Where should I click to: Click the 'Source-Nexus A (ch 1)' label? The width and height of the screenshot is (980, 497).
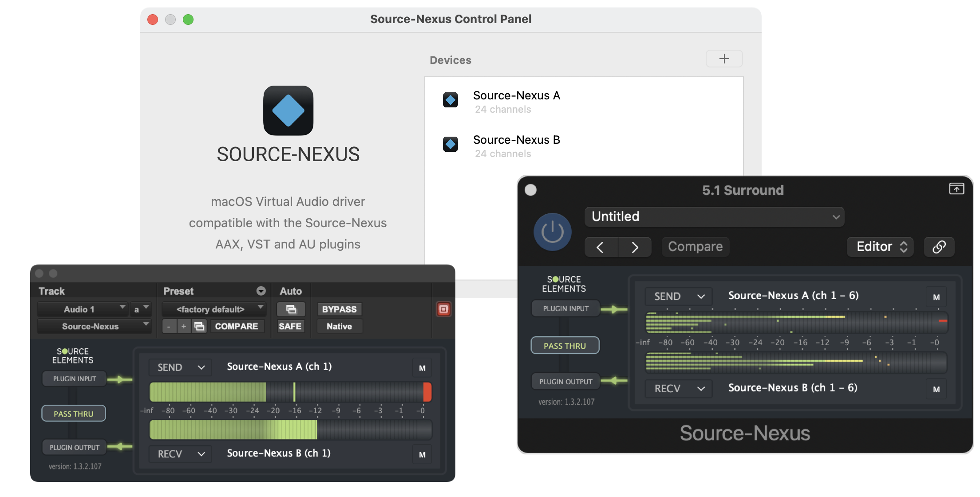[x=280, y=367]
